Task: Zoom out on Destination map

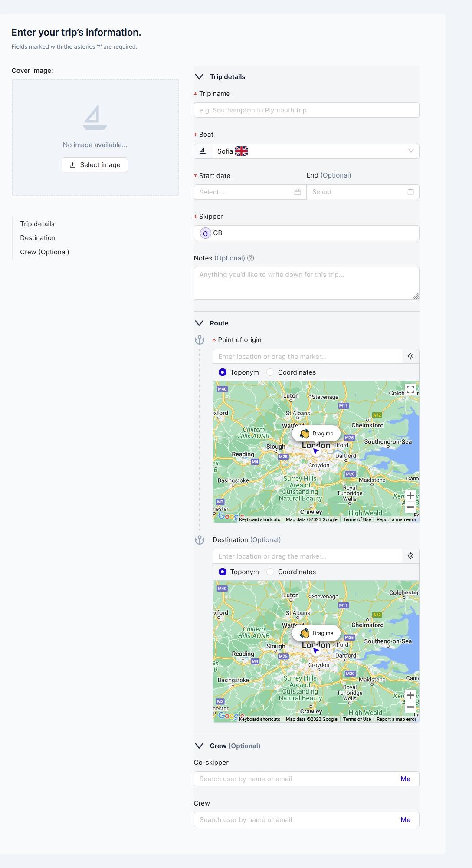Action: click(x=410, y=707)
